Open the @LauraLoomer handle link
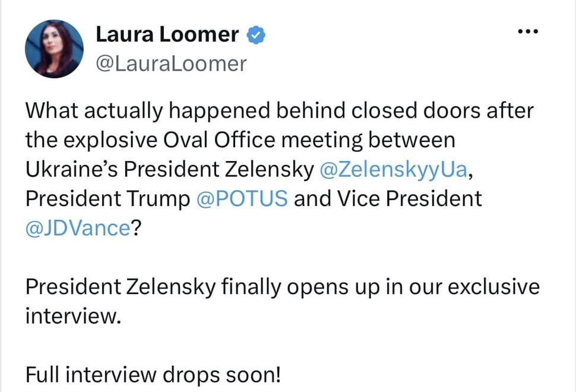 (171, 64)
